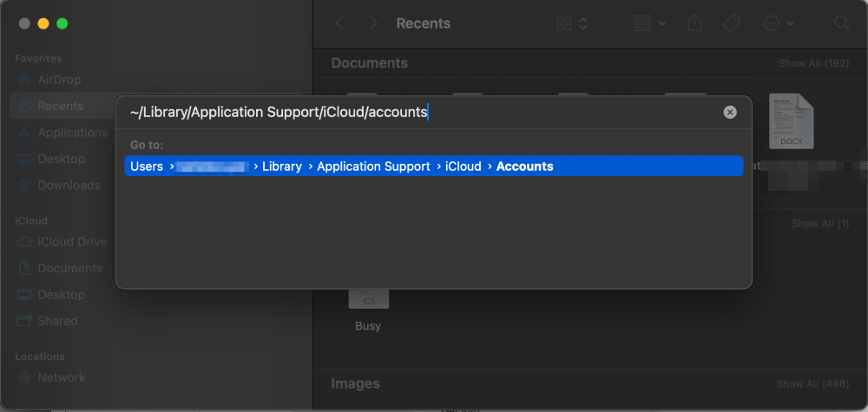Click the forward navigation arrow

[372, 23]
